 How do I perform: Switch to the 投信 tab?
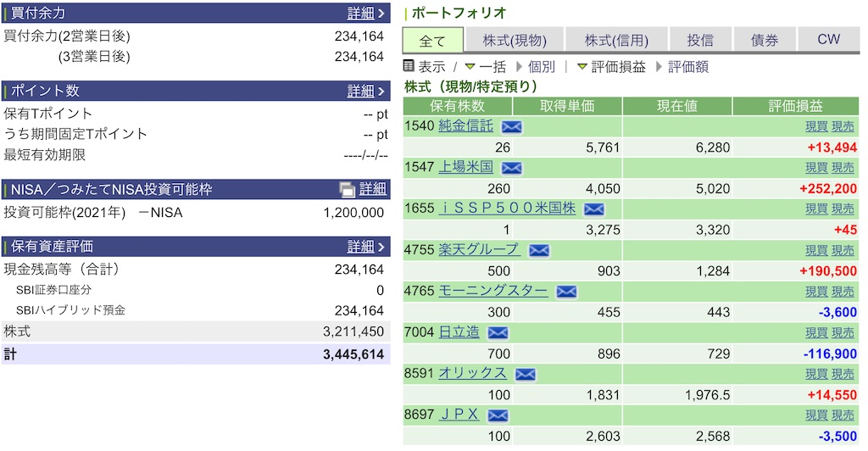tap(700, 41)
